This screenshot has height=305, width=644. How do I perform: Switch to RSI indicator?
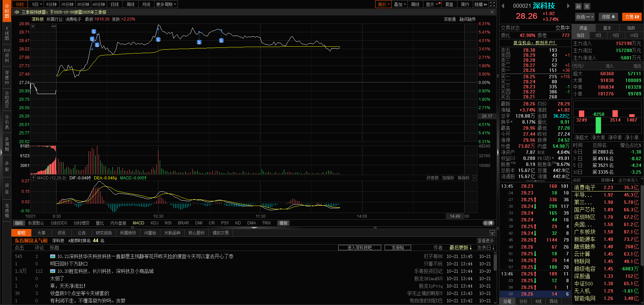tap(168, 223)
